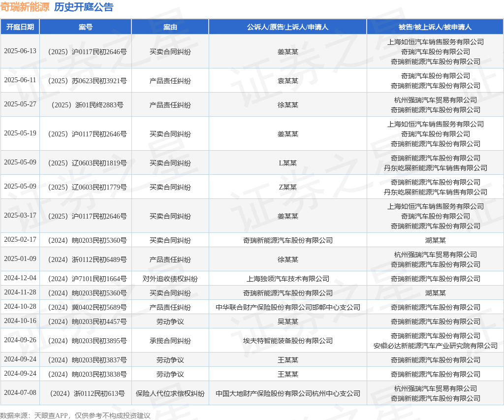Click the date cell 2025-05-19

(x=20, y=133)
